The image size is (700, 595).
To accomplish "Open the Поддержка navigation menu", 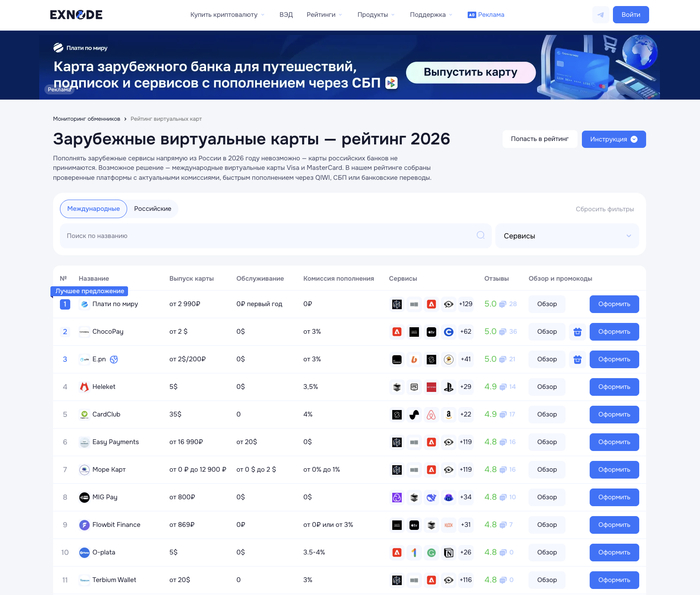I will [x=430, y=15].
